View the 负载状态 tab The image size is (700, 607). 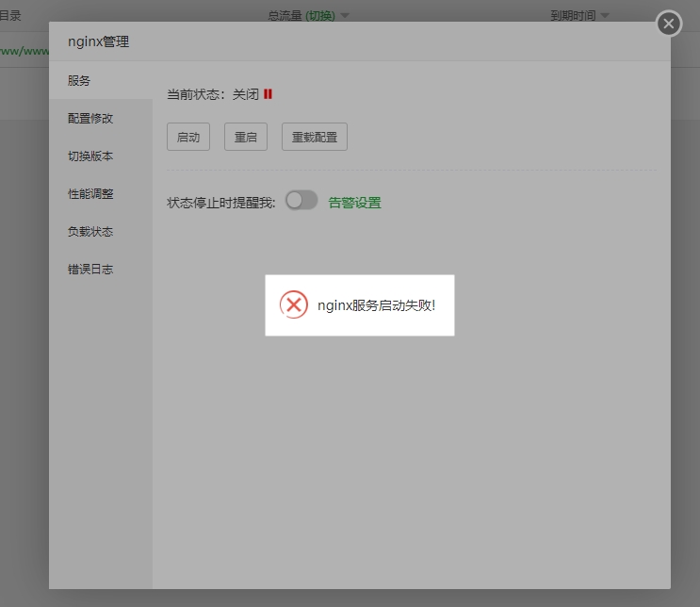click(x=101, y=231)
